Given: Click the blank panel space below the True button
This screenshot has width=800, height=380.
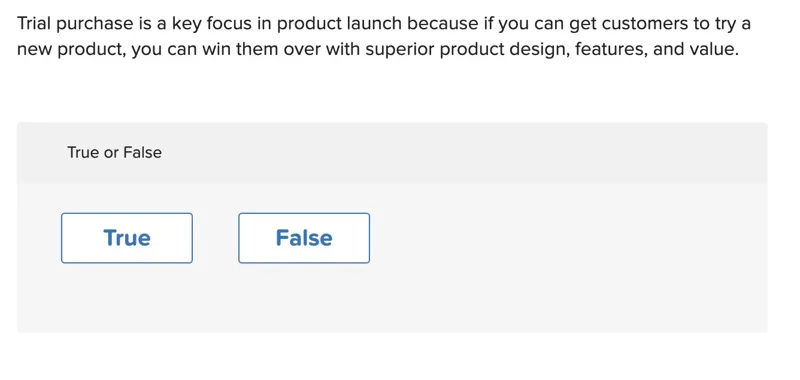Looking at the screenshot, I should point(127,298).
